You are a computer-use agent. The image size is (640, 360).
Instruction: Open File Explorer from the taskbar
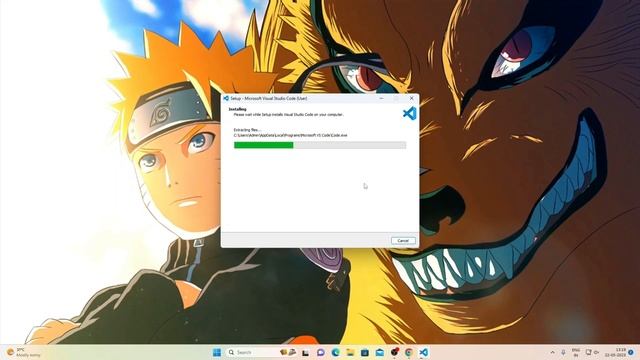coord(350,352)
